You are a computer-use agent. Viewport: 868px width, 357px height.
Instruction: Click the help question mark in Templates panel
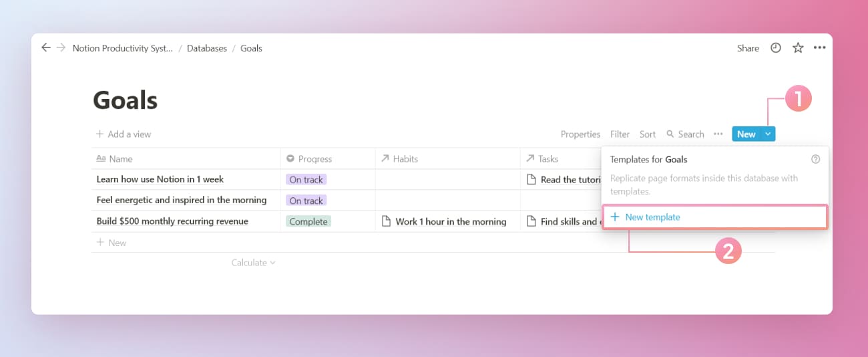(x=815, y=159)
